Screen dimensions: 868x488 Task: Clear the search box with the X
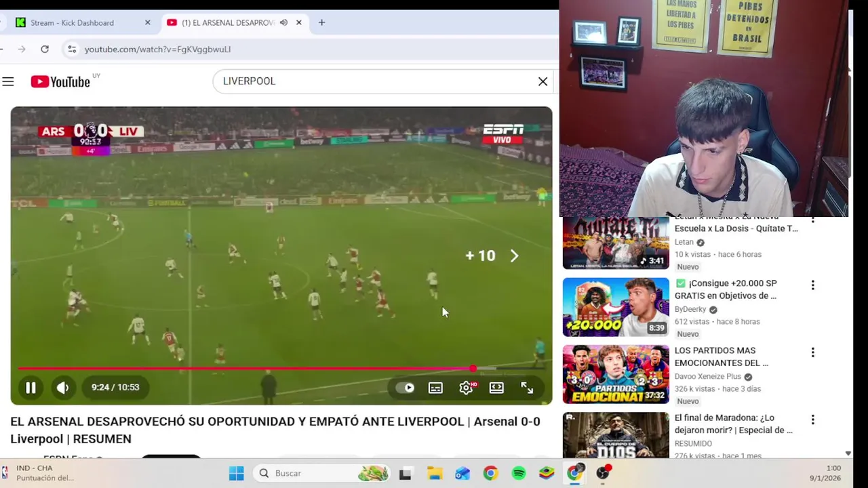(x=542, y=81)
